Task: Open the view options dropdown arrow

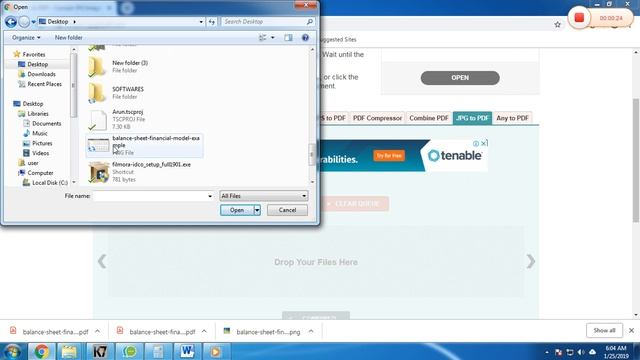Action: (x=273, y=38)
